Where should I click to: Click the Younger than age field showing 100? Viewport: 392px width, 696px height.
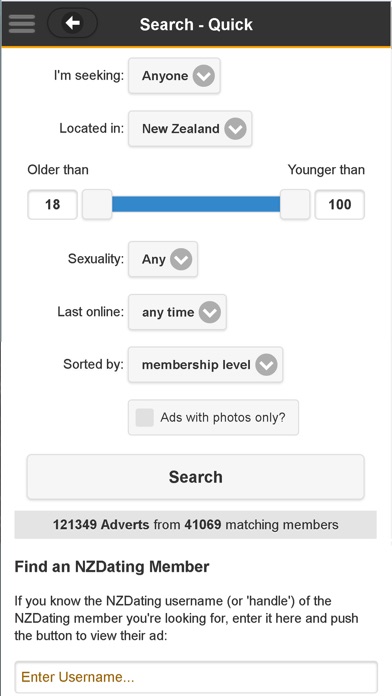(340, 205)
